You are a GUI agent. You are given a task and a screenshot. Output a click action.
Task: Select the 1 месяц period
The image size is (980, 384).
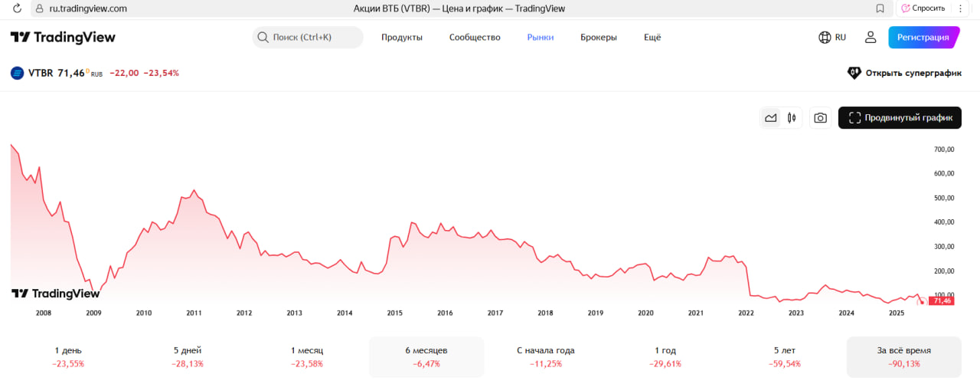(307, 356)
